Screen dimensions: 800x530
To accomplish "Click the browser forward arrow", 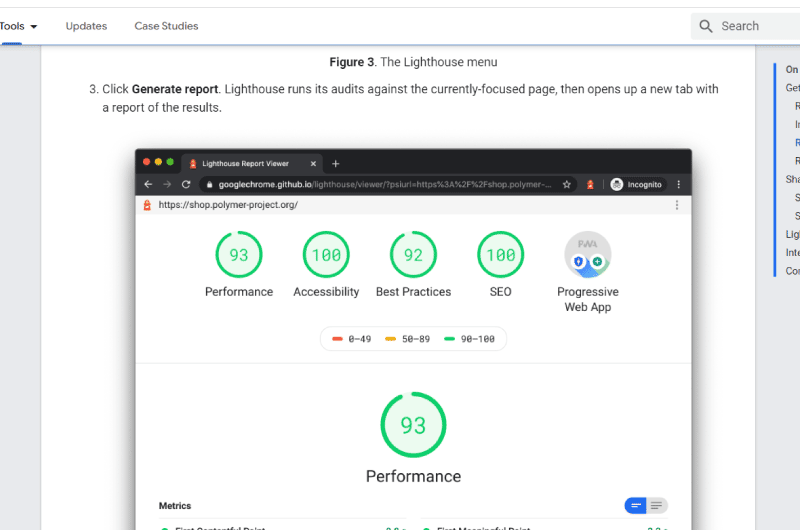I will tap(167, 185).
